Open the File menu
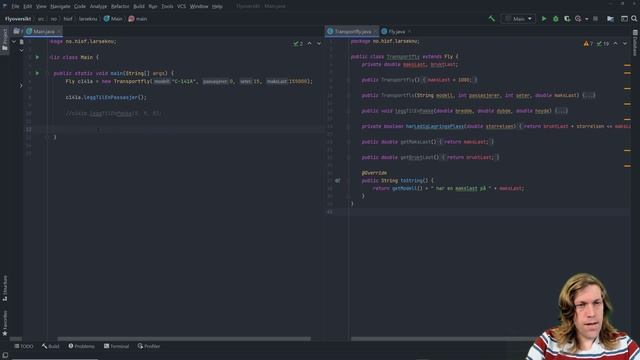Screen dimensions: 640x360 [x=15, y=6]
